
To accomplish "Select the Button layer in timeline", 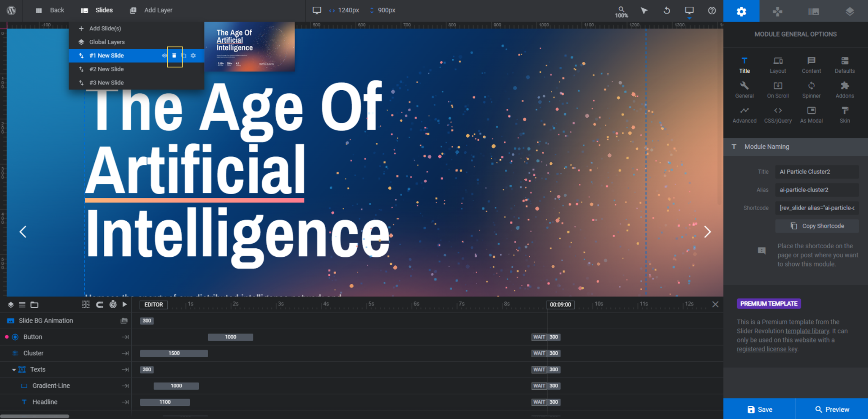I will 33,337.
